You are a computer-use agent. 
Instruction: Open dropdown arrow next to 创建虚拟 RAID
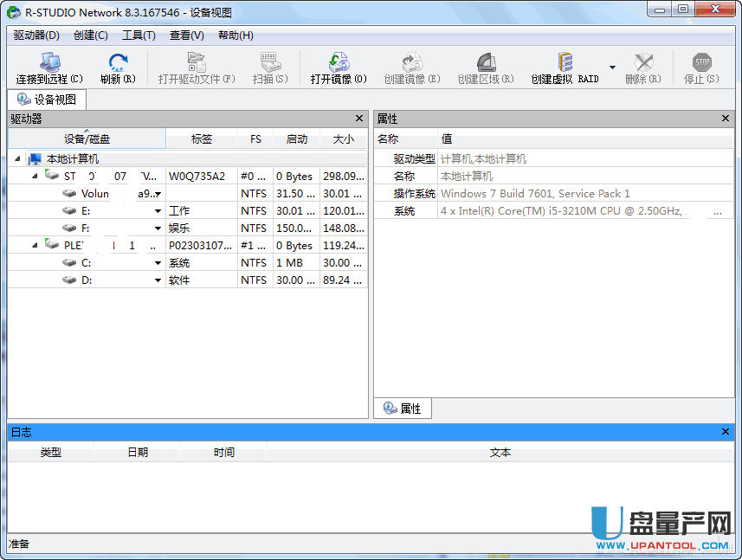612,68
